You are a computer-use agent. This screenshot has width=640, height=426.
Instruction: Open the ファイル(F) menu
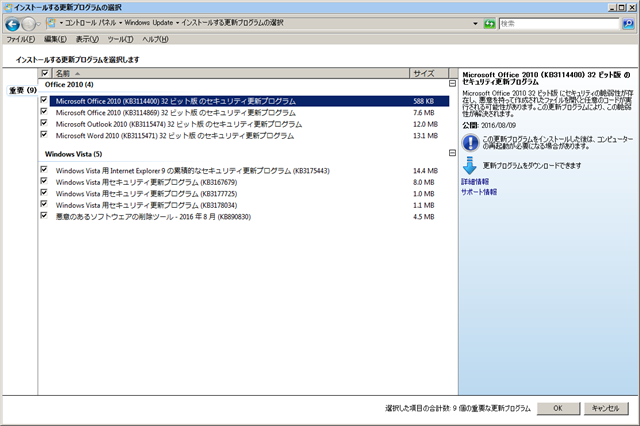click(21, 39)
